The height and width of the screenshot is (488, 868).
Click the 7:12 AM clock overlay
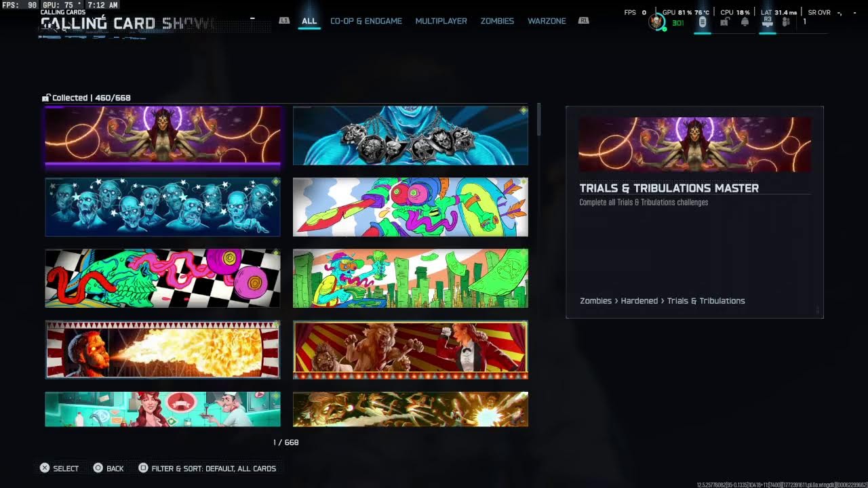(103, 5)
